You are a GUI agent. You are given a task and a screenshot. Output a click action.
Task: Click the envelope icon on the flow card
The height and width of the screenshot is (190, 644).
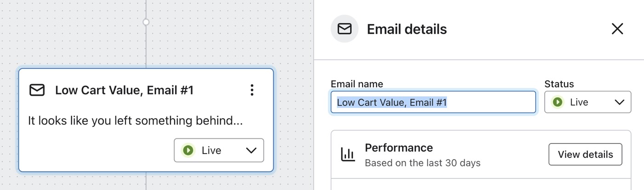(37, 90)
